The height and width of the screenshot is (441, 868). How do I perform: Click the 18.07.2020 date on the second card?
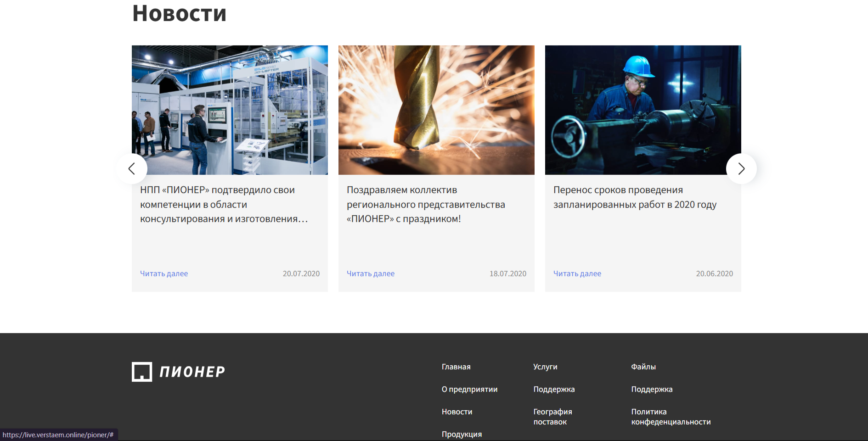(508, 274)
